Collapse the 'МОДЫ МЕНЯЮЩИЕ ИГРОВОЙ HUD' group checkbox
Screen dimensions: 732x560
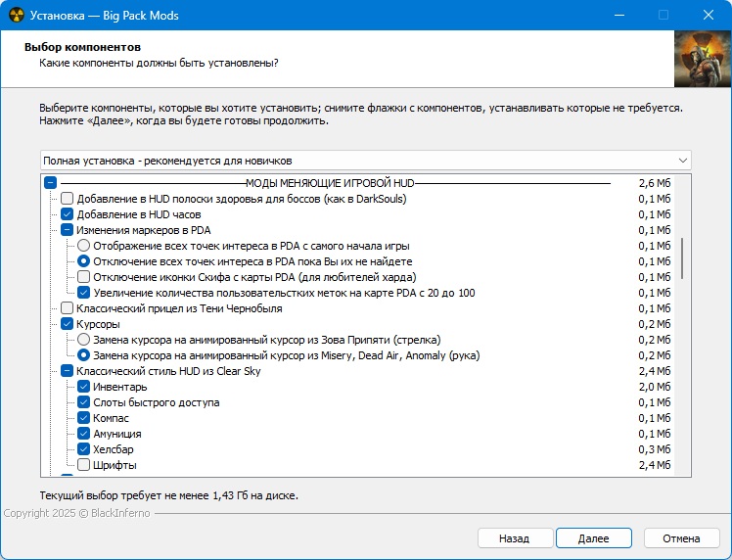51,183
